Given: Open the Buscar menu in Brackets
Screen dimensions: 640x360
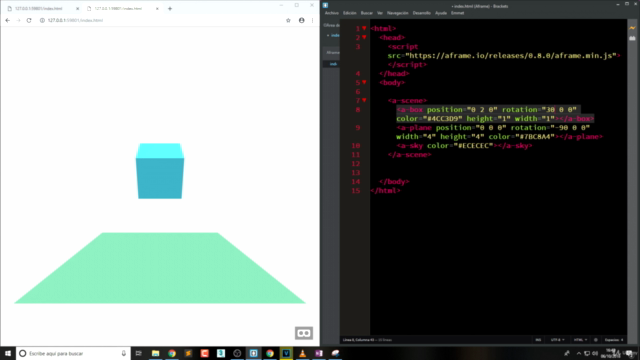Looking at the screenshot, I should (367, 13).
